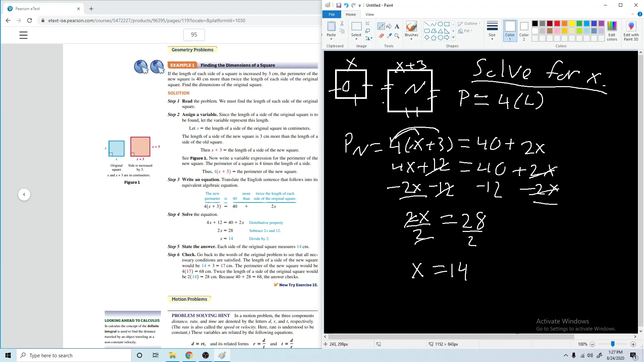644x362 pixels.
Task: Click the Save icon in Paint title bar
Action: 339,5
